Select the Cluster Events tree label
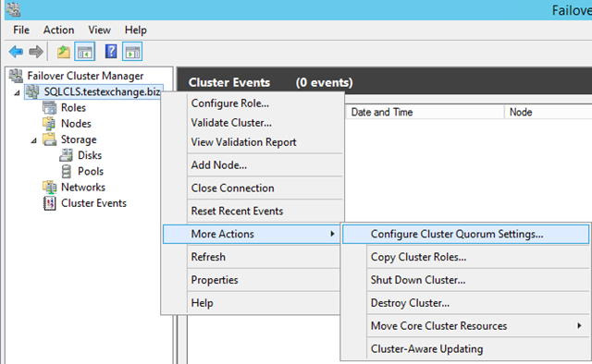 point(93,203)
